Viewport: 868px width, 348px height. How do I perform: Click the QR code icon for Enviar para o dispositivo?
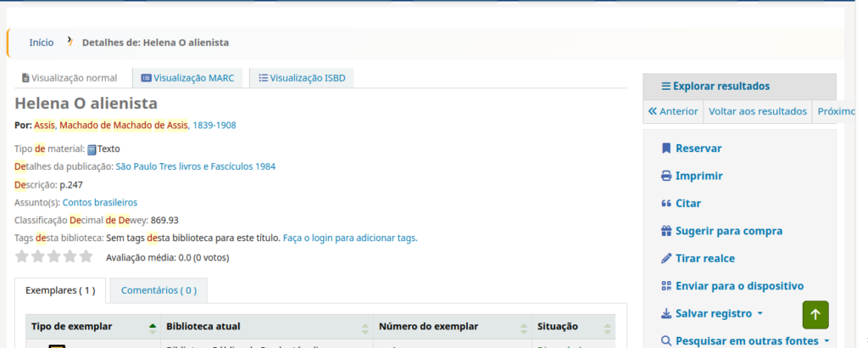pos(666,286)
